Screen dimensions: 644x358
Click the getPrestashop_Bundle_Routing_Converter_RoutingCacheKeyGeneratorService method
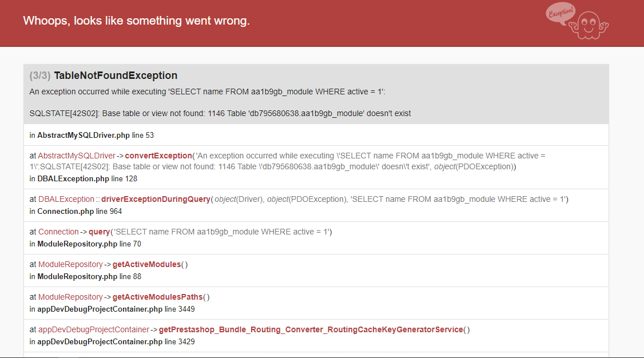(x=311, y=329)
